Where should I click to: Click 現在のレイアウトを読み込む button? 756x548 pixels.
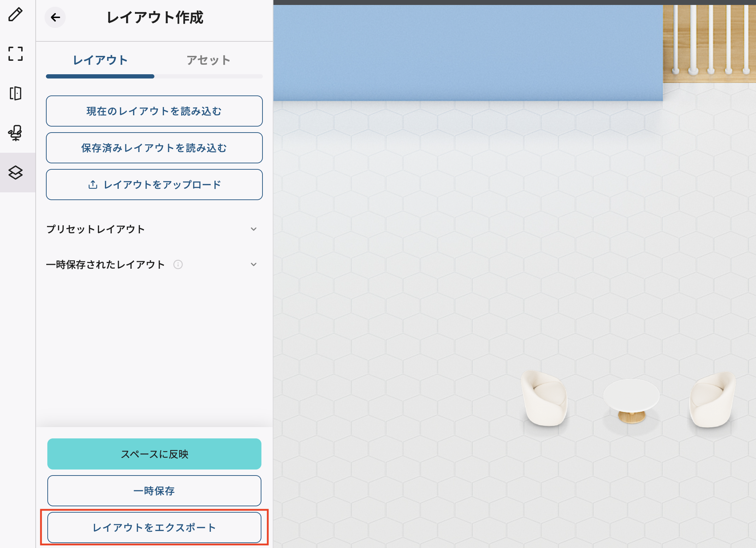coord(154,111)
